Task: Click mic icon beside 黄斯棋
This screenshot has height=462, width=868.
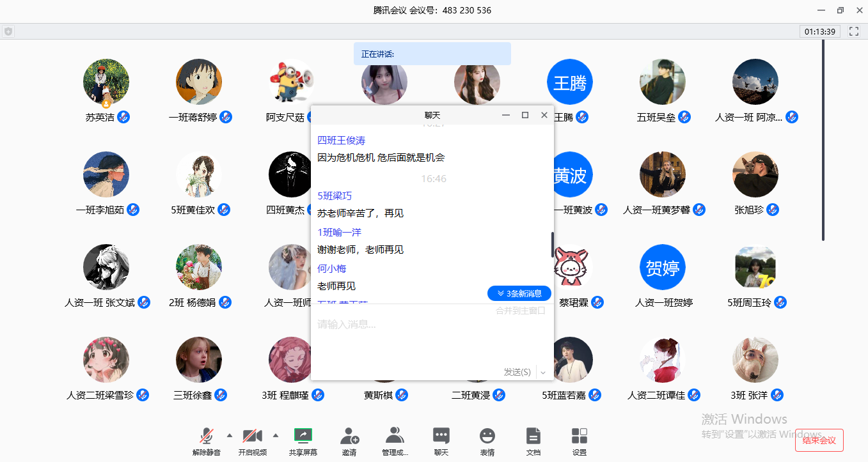Action: pyautogui.click(x=402, y=395)
